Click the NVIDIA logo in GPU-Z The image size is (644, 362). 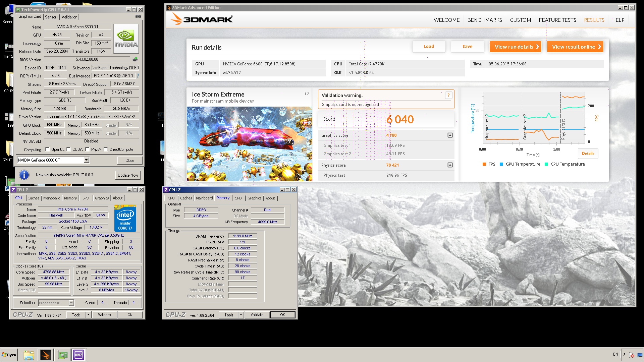click(x=126, y=39)
